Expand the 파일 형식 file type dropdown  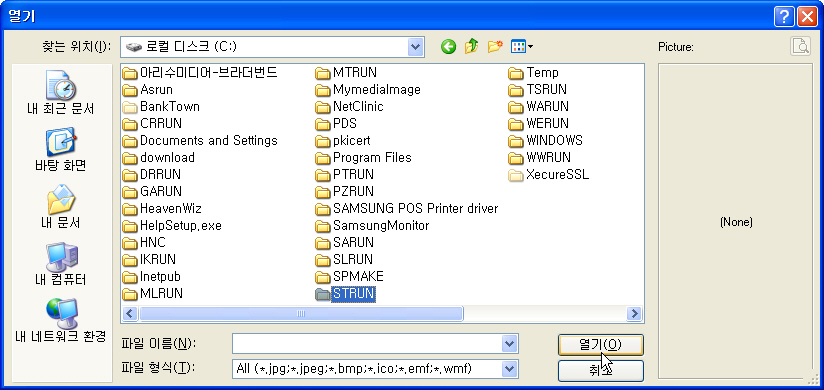coord(509,369)
